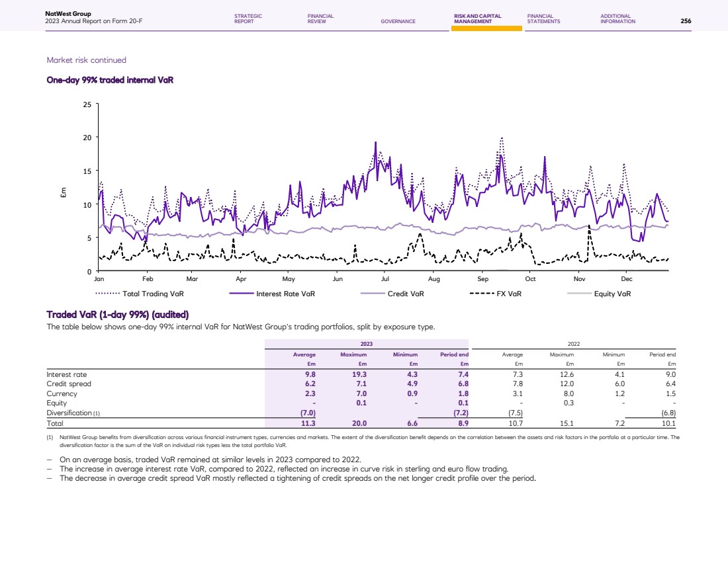Click the Diversification (1) row label
728x572 pixels.
coord(73,413)
